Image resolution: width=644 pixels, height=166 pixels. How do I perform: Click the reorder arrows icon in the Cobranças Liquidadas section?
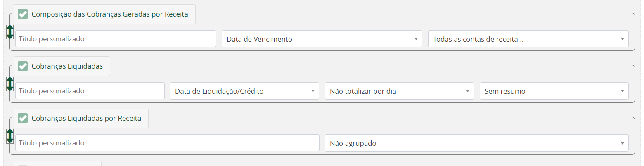pyautogui.click(x=10, y=84)
